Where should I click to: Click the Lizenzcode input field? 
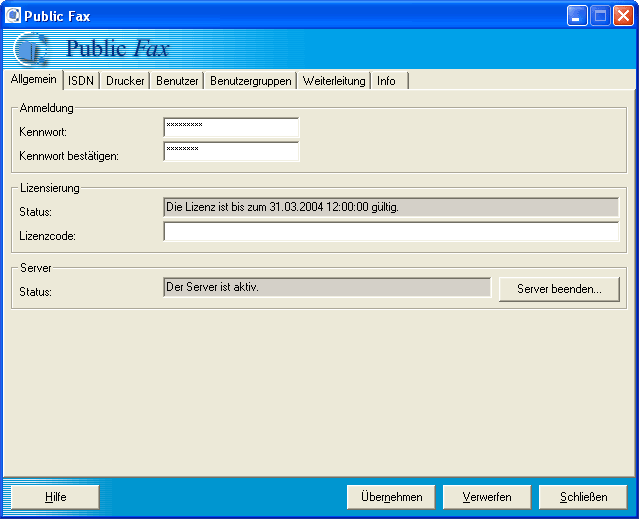tap(391, 232)
